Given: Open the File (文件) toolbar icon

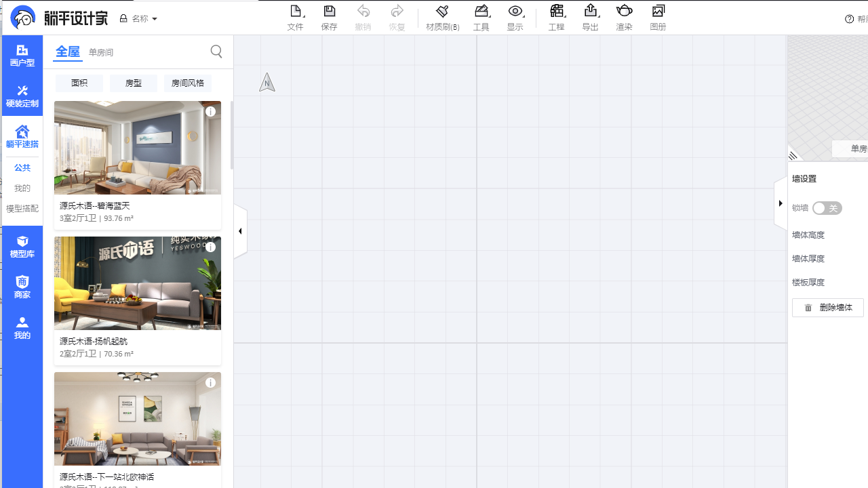Looking at the screenshot, I should click(295, 18).
